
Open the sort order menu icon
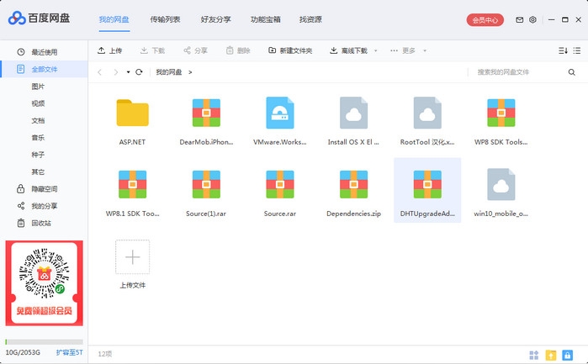563,50
